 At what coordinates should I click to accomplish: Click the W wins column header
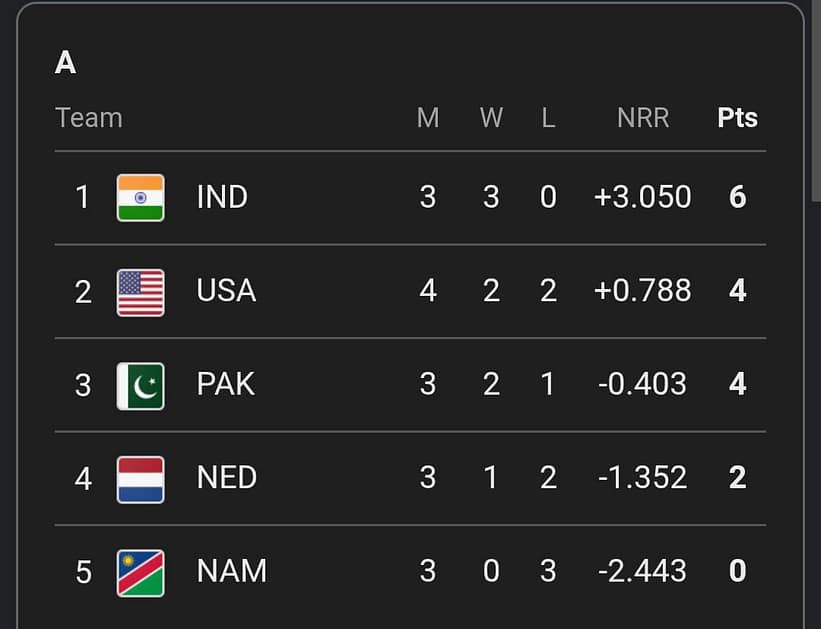tap(491, 118)
